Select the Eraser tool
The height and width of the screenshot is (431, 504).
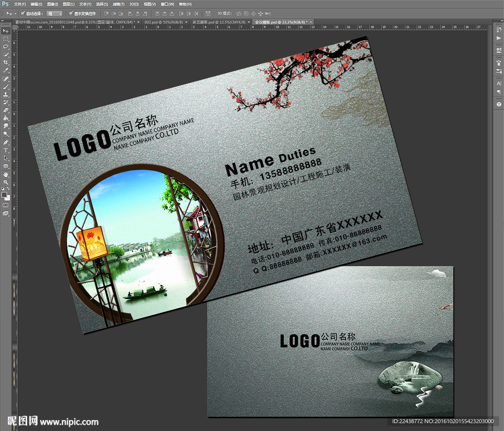click(x=5, y=110)
